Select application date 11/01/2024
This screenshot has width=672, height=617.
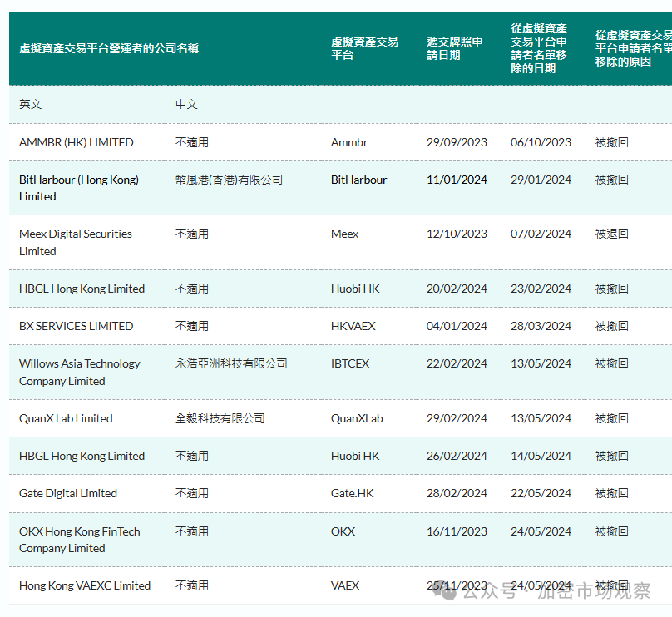457,180
